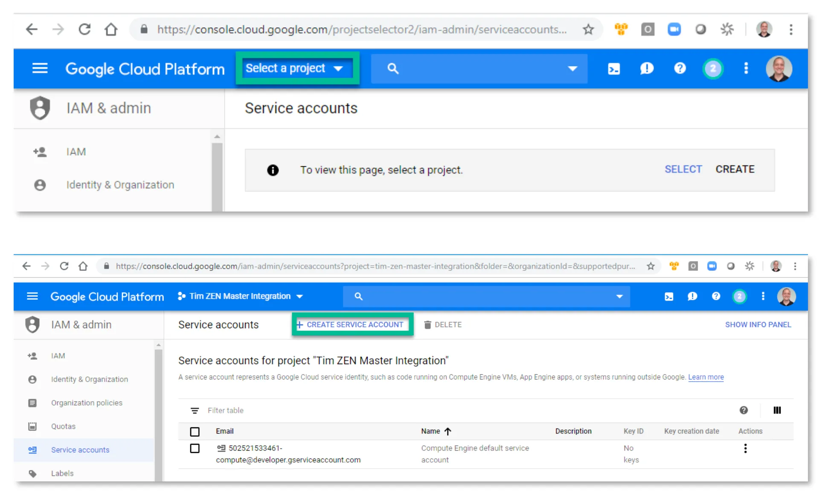This screenshot has height=504, width=825.
Task: Open Organization policies in the sidebar
Action: coord(87,403)
